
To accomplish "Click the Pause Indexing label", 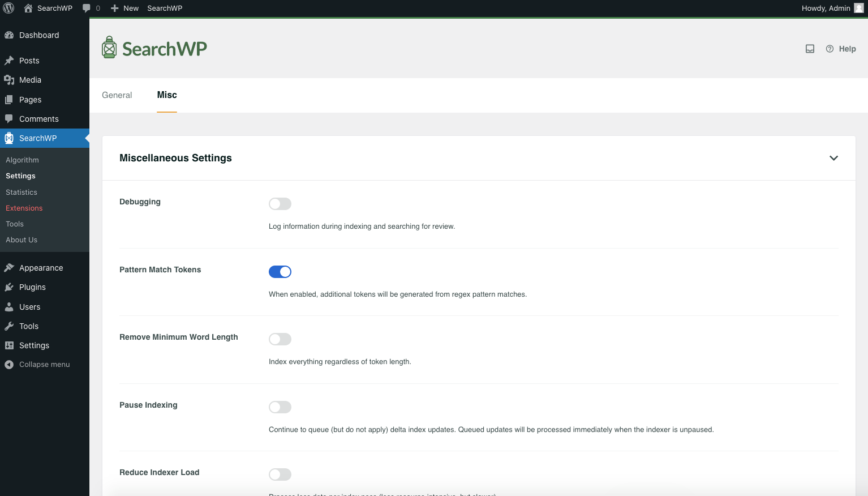I will [148, 405].
